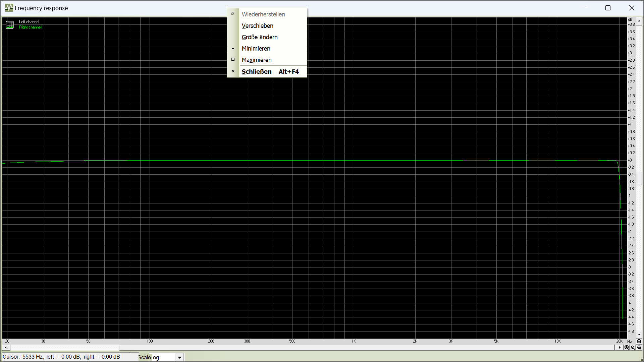The height and width of the screenshot is (362, 644).
Task: Click the spectrum analyzer legend icon
Action: (x=9, y=24)
